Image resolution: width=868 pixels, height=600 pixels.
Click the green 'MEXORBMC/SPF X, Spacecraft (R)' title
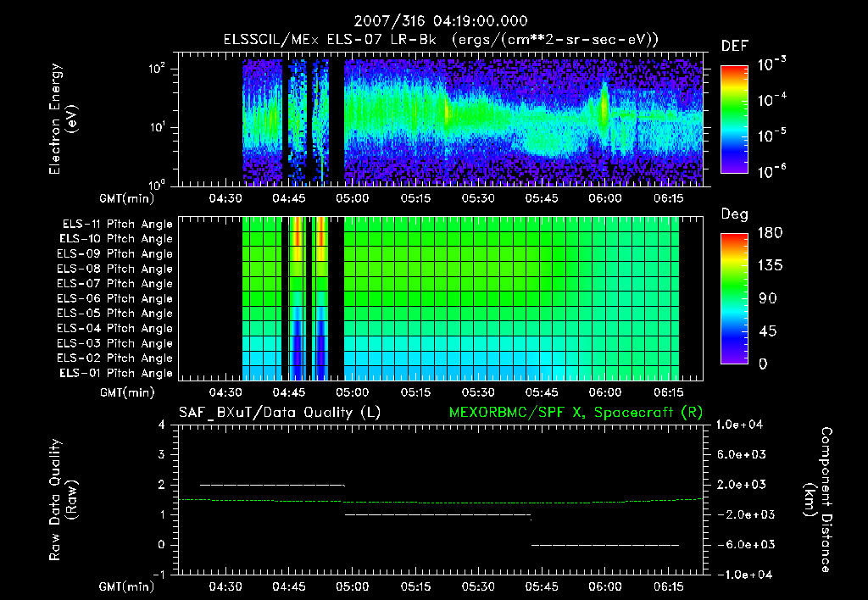pyautogui.click(x=576, y=413)
